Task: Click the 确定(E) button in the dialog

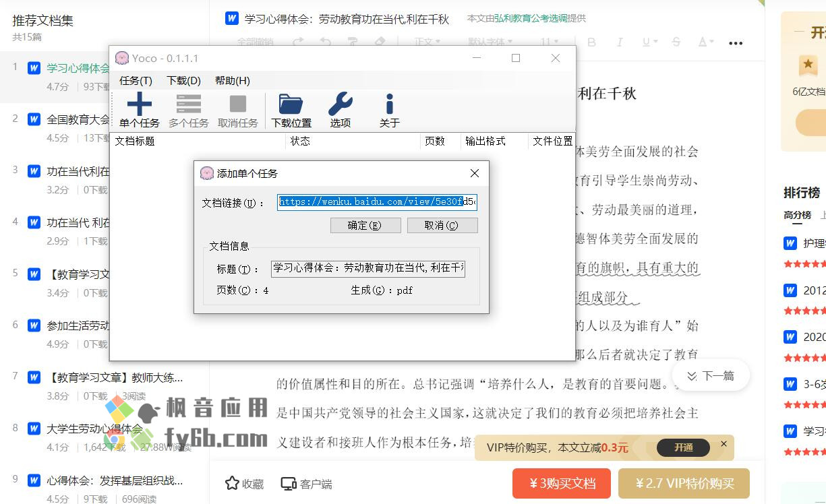Action: pyautogui.click(x=365, y=225)
